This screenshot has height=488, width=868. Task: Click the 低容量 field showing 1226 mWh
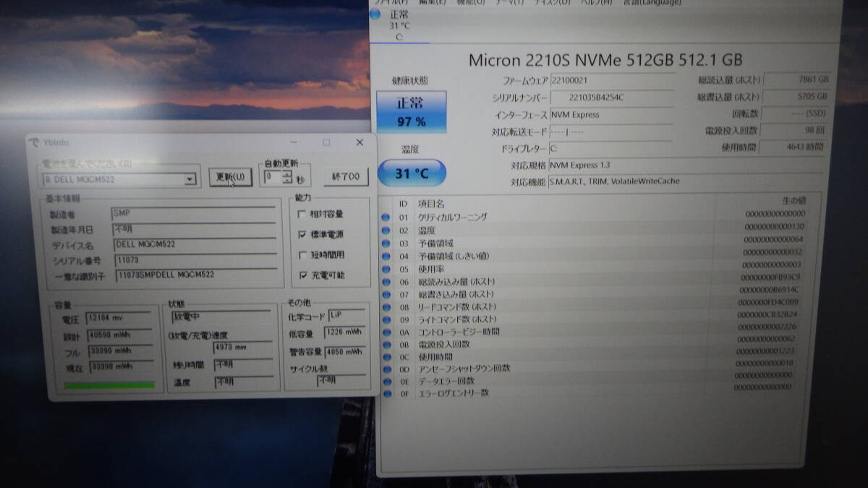pos(345,333)
